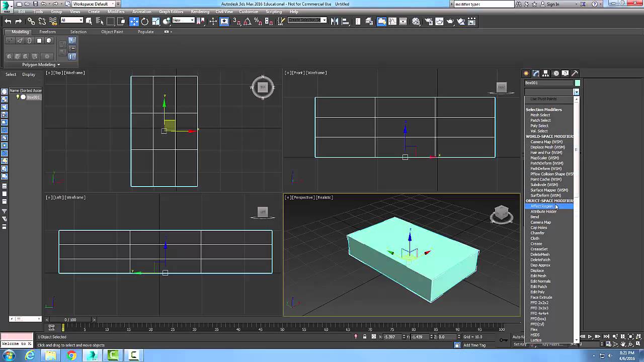Toggle Box001 visibility light bulb in explorer
Screen dimensions: 644x362
point(18,97)
